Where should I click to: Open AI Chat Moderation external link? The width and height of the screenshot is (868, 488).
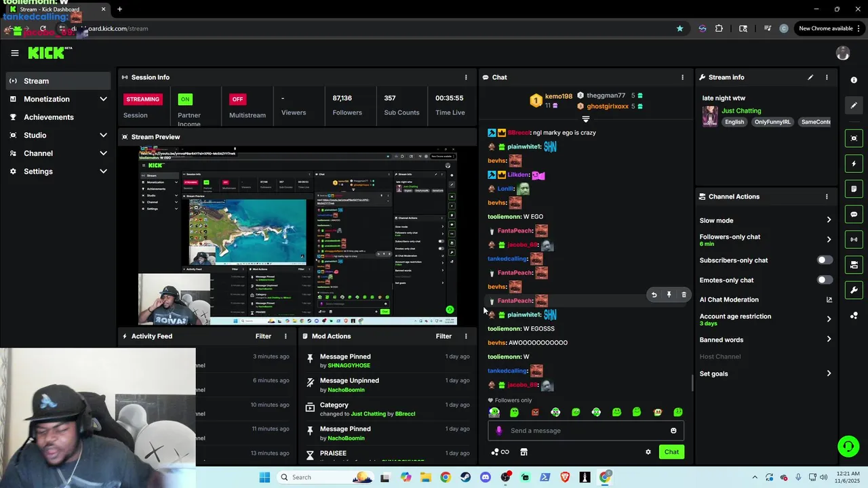829,300
